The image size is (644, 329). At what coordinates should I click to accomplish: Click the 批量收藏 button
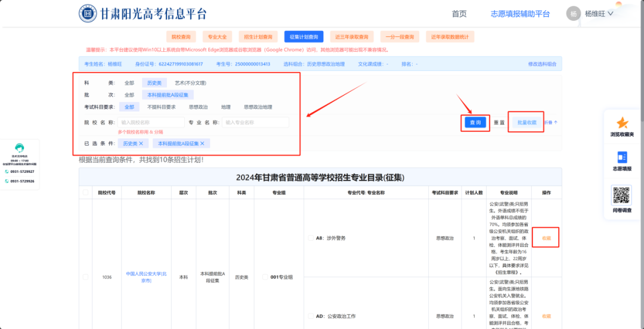click(527, 122)
